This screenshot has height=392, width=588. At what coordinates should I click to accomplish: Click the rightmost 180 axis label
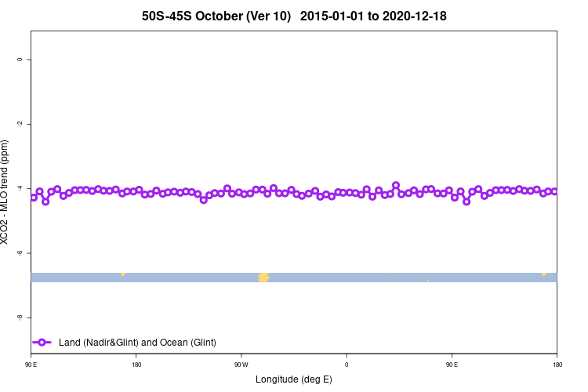(557, 365)
